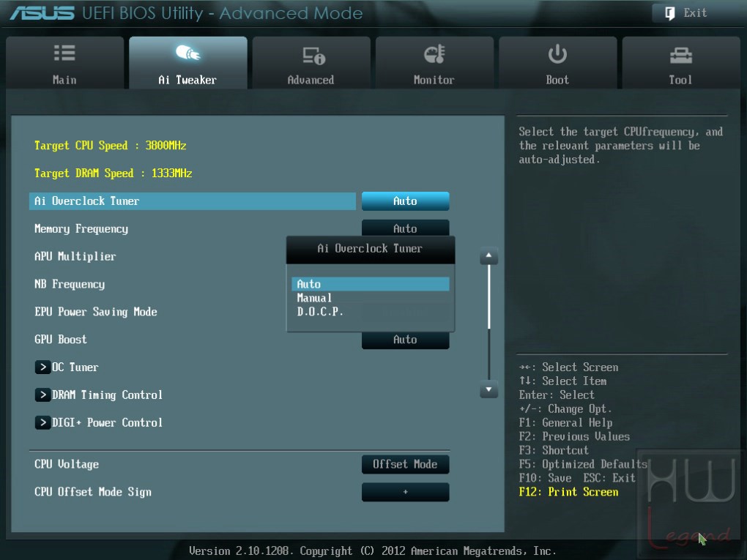Select the CPU Offset Mode Sign label

[93, 492]
